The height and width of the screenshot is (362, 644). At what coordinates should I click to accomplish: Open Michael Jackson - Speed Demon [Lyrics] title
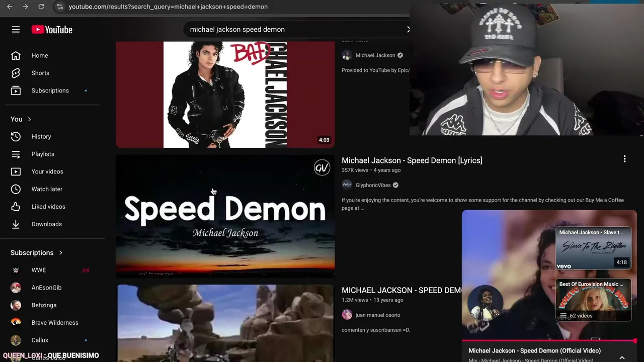point(412,160)
